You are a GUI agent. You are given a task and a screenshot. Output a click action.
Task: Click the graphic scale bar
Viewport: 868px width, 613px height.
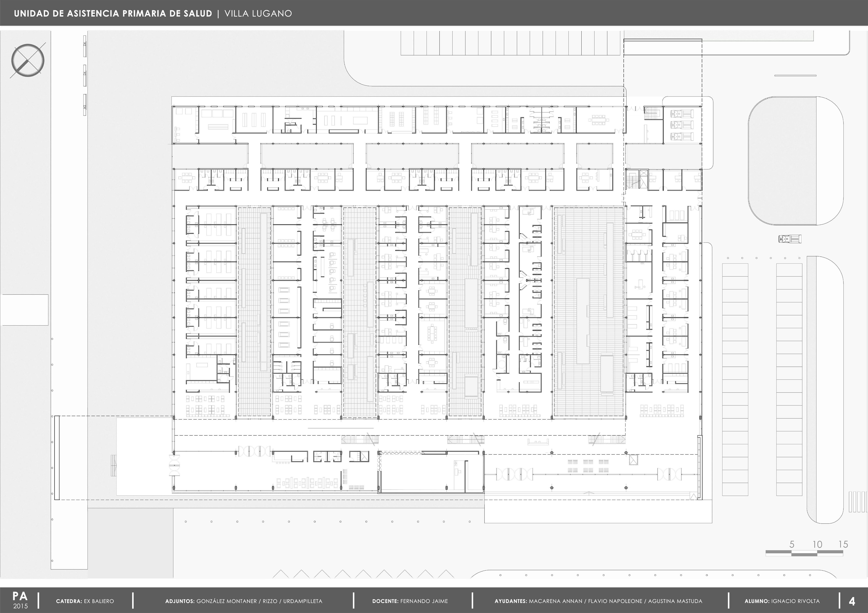[x=804, y=553]
